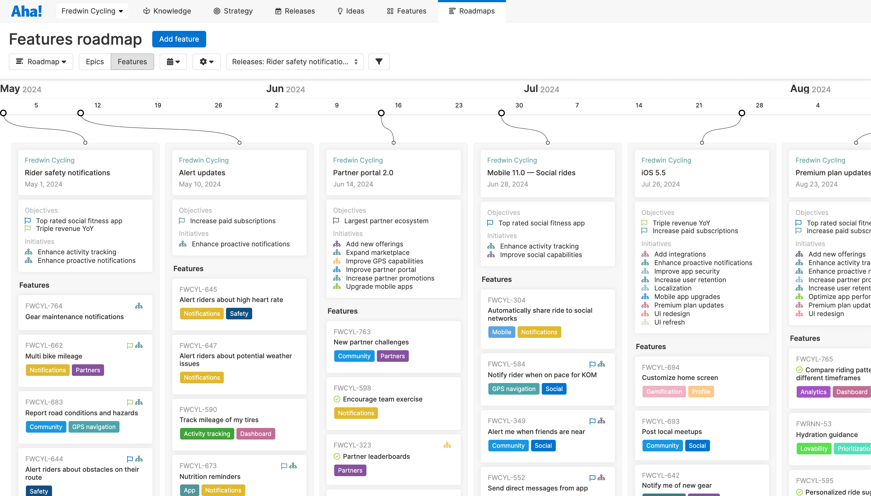871x496 pixels.
Task: Click the flag icon on FWCYL-552
Action: tap(592, 478)
